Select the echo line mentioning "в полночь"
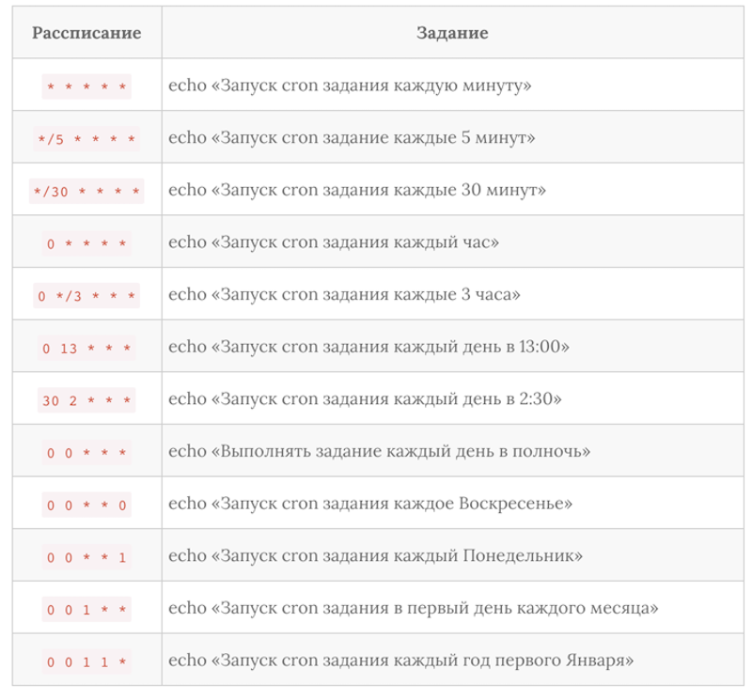 380,451
